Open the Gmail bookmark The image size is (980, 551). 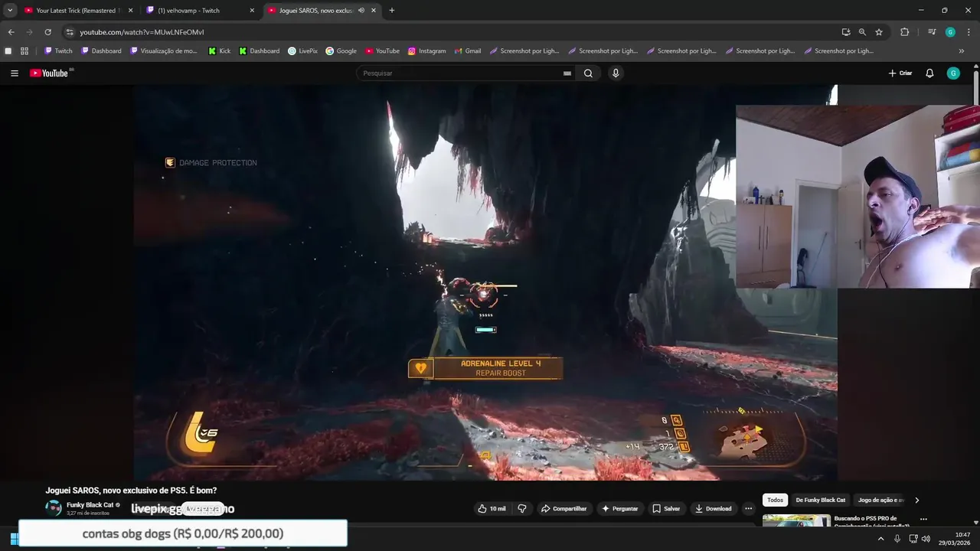[x=468, y=51]
